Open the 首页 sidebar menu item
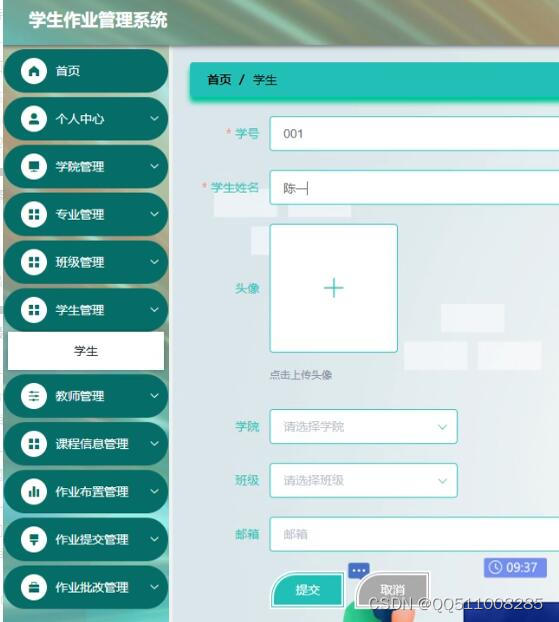Screen dimensions: 559x622 [x=86, y=71]
